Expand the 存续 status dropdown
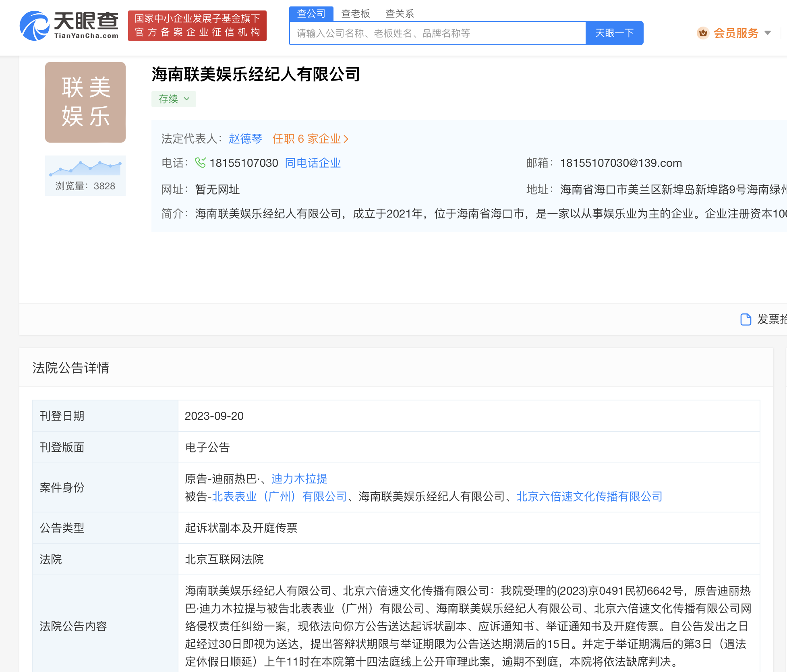This screenshot has width=787, height=672. click(x=174, y=99)
